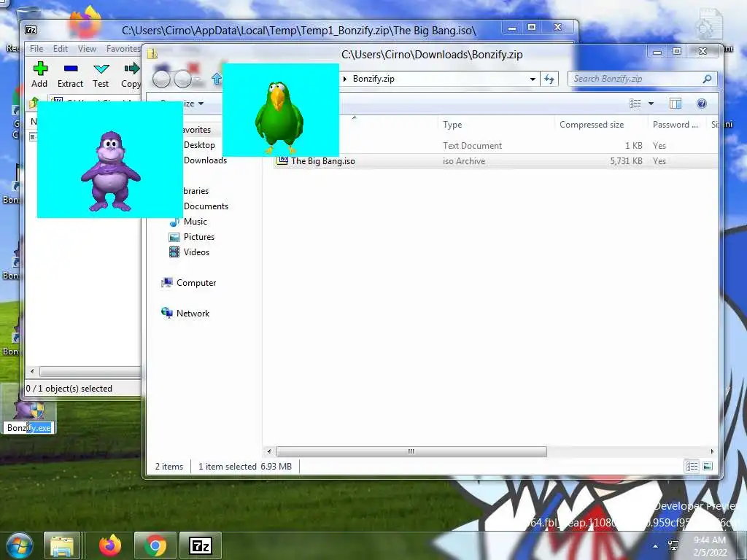The width and height of the screenshot is (747, 560).
Task: Open the Edit menu in 7-Zip
Action: (60, 49)
